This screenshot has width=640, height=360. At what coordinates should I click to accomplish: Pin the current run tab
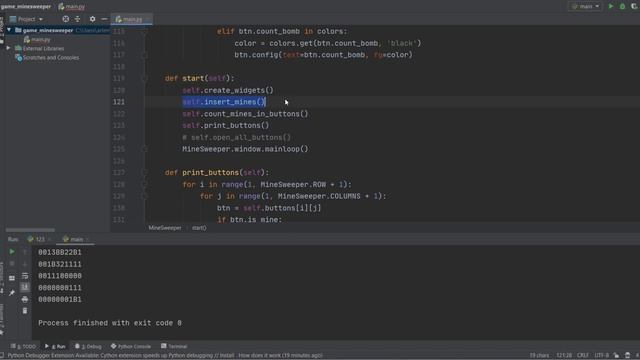click(x=12, y=293)
